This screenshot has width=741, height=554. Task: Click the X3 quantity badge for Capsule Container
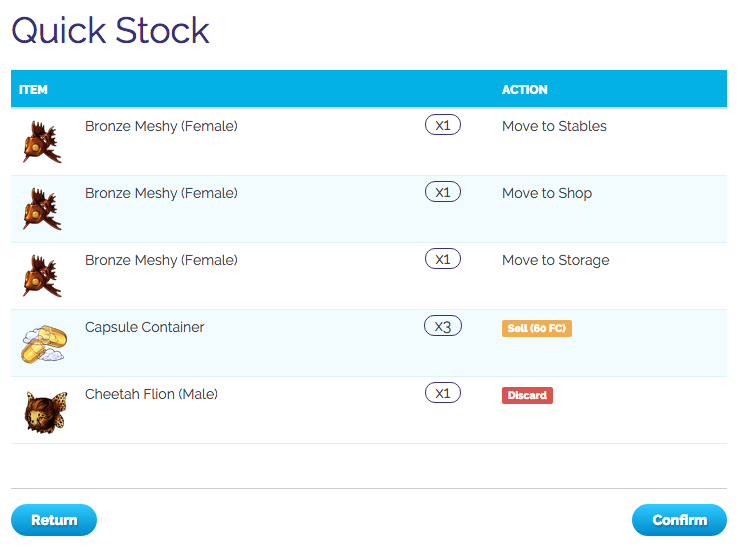pyautogui.click(x=443, y=326)
